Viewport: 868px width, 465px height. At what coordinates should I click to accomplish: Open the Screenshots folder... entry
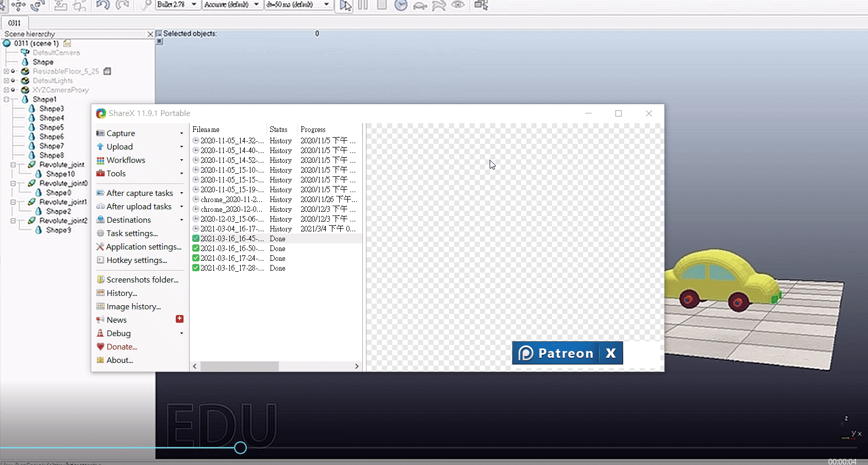click(140, 280)
